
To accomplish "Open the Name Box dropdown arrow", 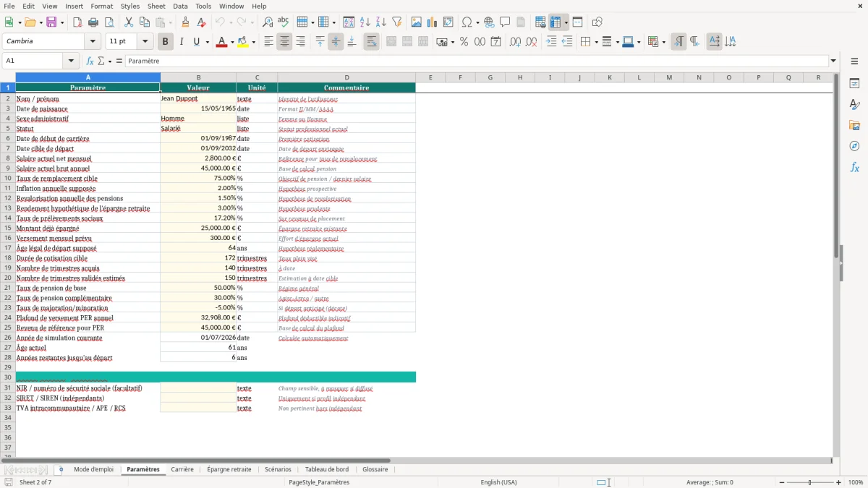I will [71, 61].
